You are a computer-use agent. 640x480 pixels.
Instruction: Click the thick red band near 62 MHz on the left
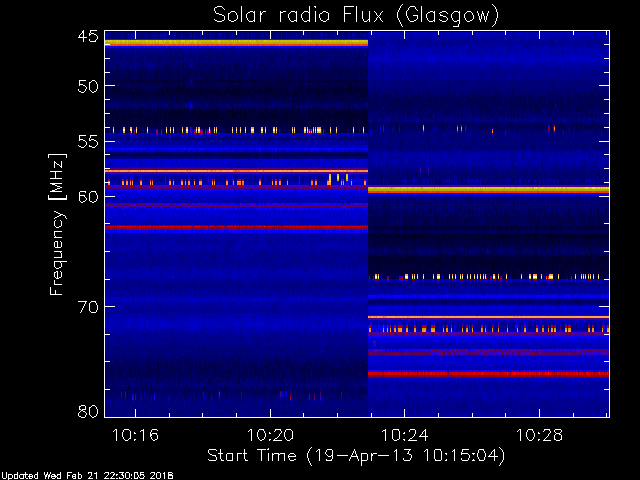[236, 228]
